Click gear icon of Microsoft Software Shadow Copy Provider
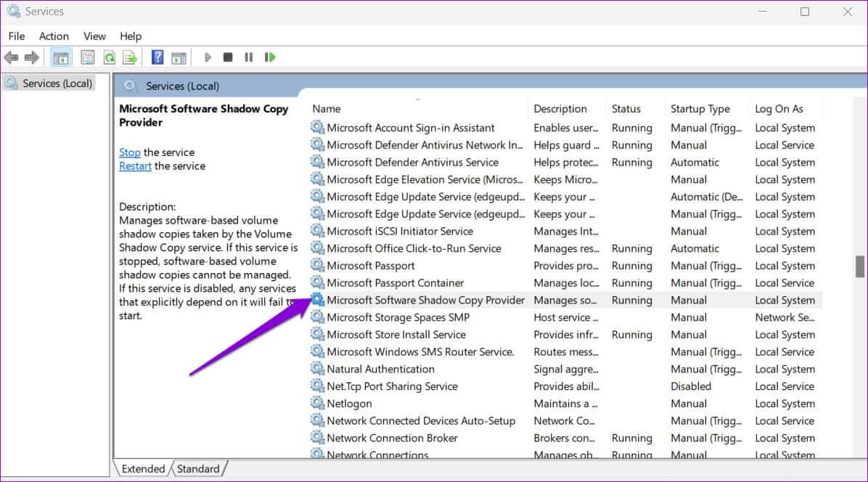868x482 pixels. (317, 300)
